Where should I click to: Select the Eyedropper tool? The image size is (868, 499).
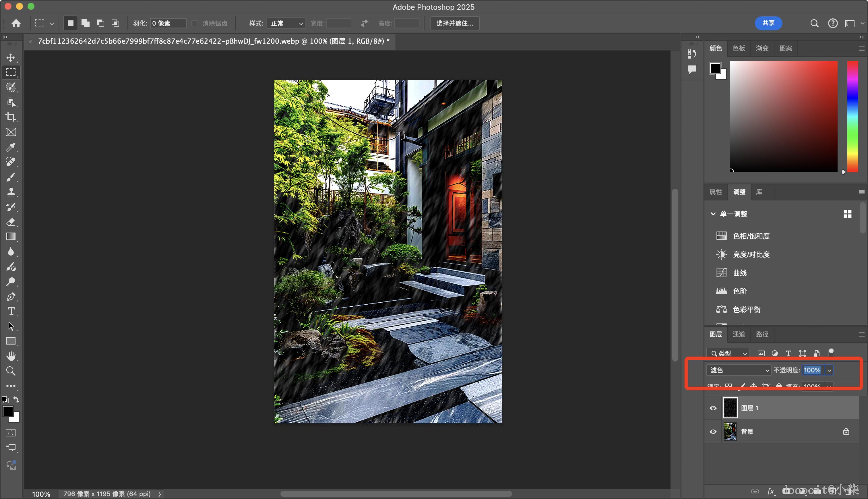pos(11,147)
